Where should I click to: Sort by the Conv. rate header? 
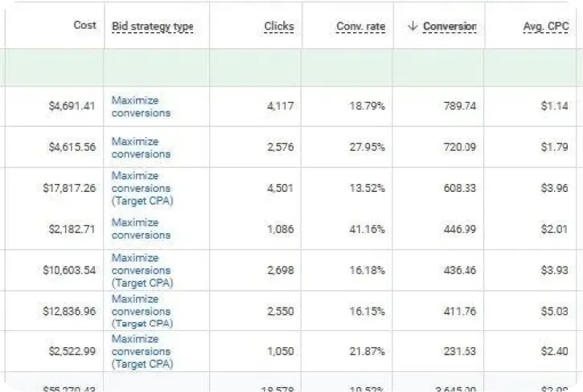361,27
